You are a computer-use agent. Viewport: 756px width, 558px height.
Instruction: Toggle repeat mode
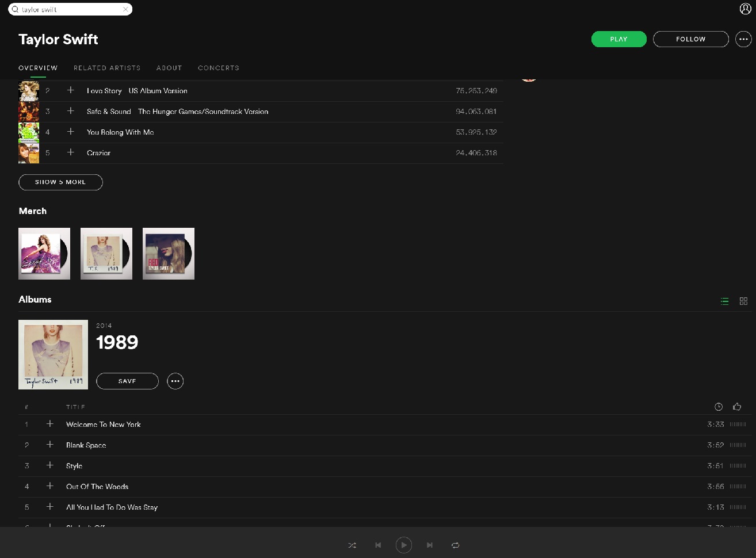point(455,545)
